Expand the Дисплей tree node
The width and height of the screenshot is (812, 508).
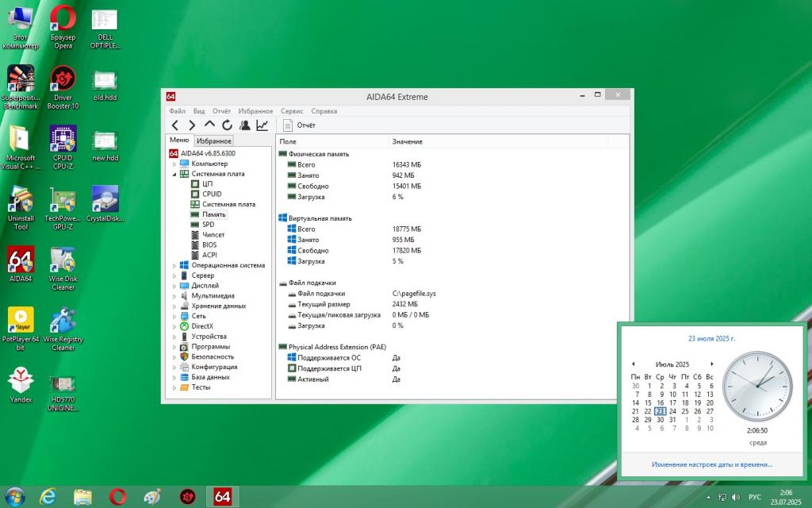click(174, 286)
